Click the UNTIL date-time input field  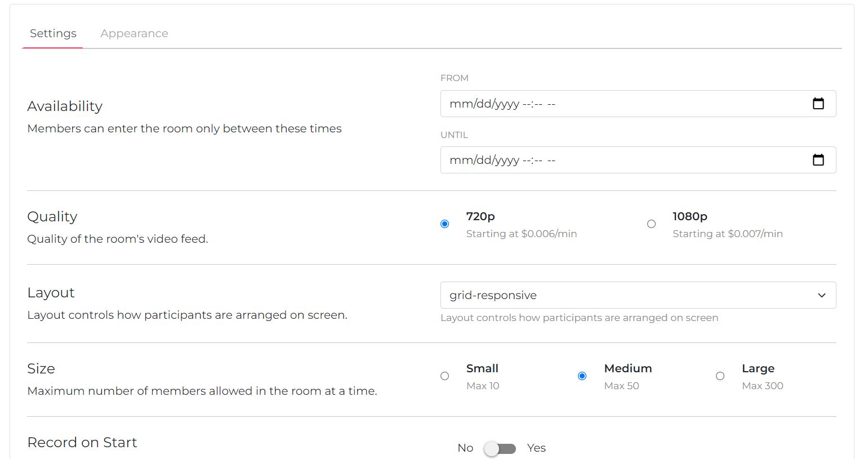[638, 160]
